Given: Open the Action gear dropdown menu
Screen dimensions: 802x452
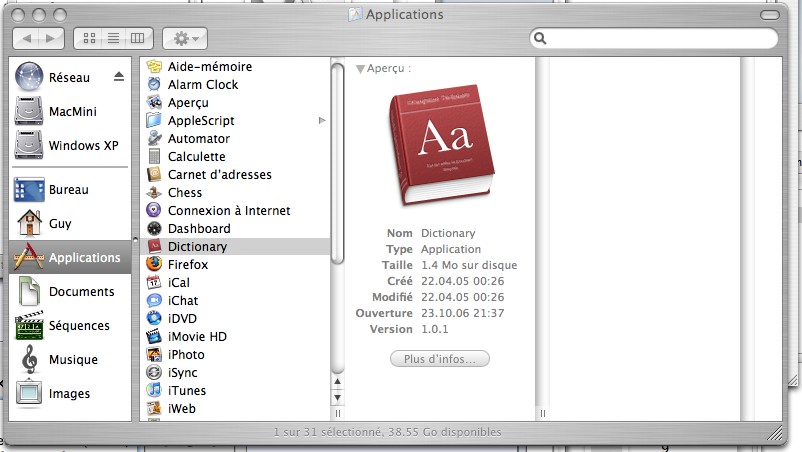Looking at the screenshot, I should pos(185,38).
